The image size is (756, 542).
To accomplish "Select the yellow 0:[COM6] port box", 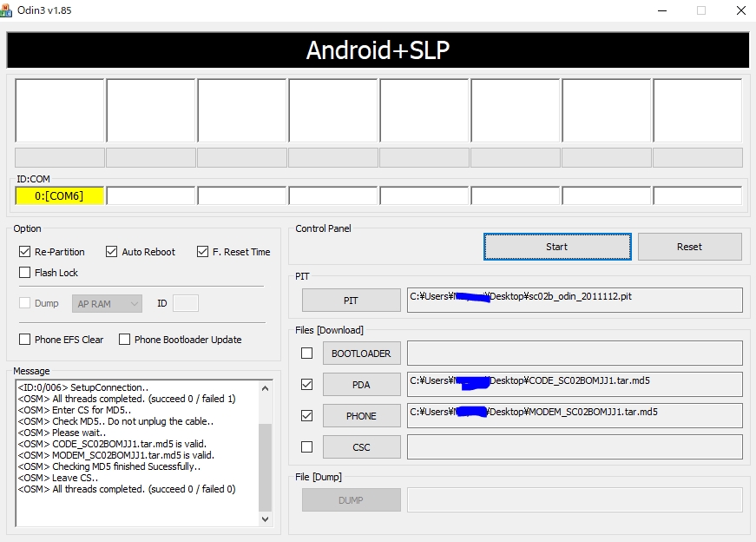I will point(59,195).
